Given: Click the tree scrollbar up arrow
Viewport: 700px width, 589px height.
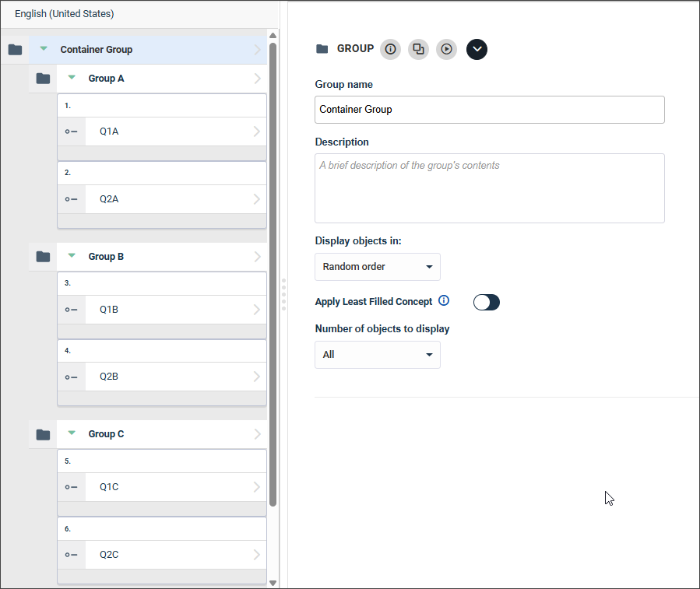Looking at the screenshot, I should 273,36.
